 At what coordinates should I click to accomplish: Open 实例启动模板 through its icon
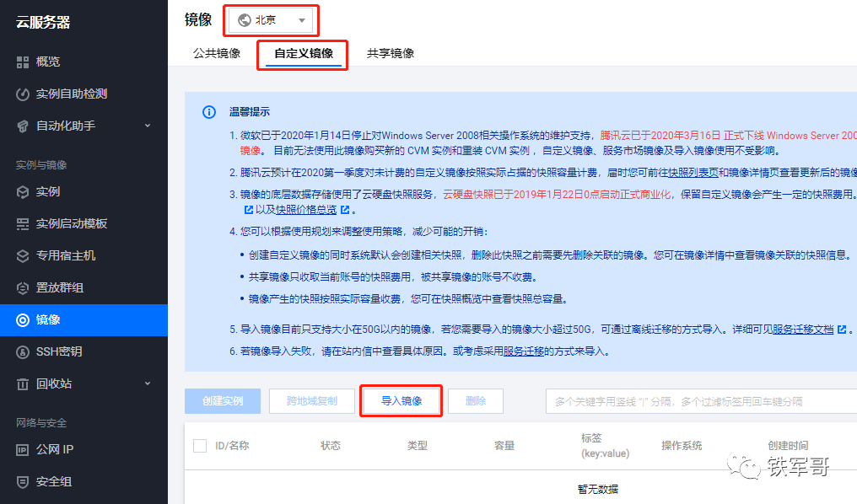click(23, 224)
